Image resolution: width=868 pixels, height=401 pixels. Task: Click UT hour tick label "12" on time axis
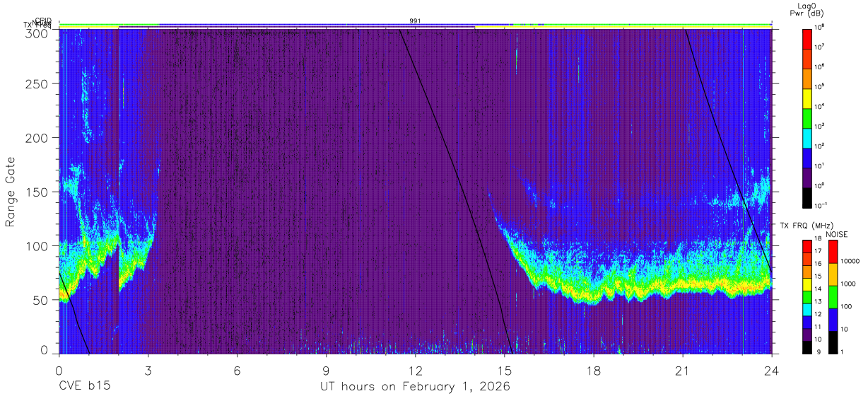[415, 370]
